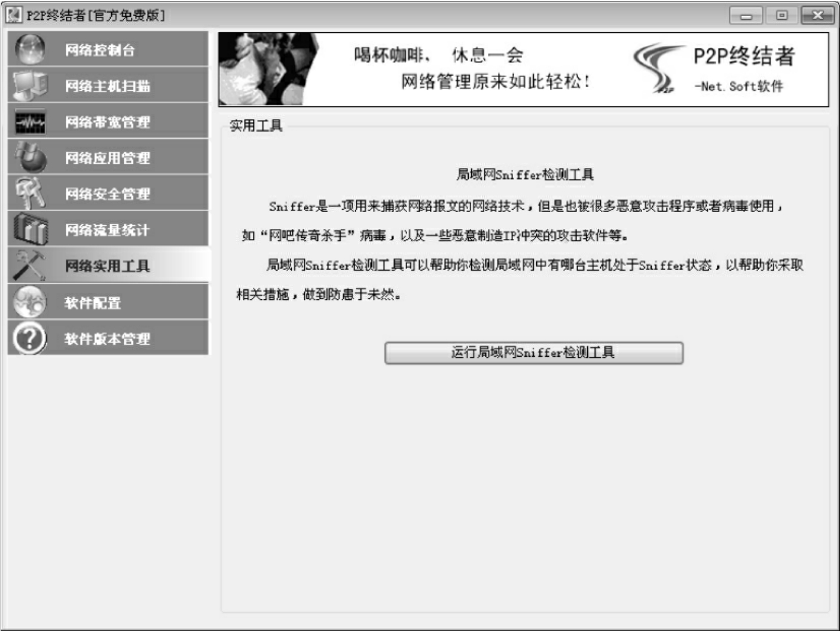Viewport: 840px width, 631px height.
Task: Click the gear globe icon beside 软件配置
Action: (30, 302)
